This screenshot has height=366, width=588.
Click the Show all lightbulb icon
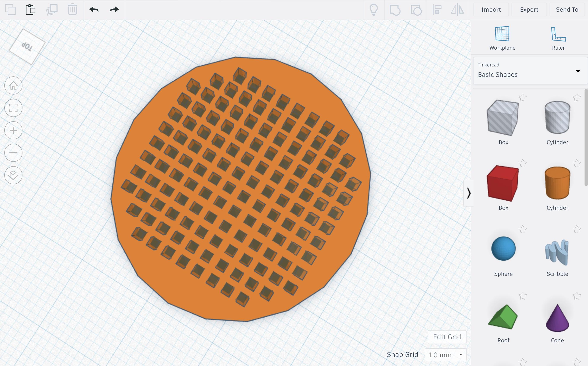point(373,10)
